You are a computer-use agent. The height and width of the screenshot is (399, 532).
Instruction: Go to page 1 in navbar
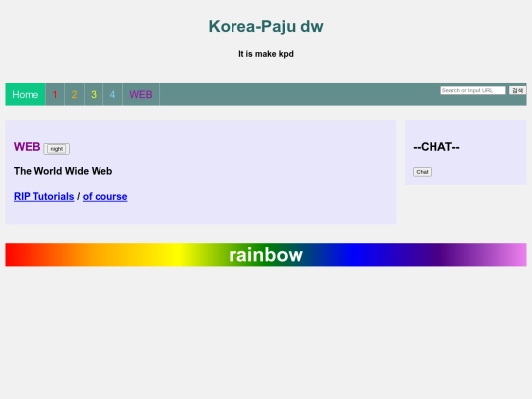55,95
